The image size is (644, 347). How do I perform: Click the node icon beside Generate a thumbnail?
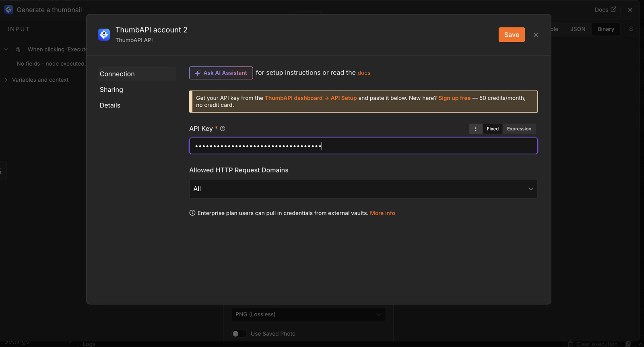pyautogui.click(x=8, y=10)
